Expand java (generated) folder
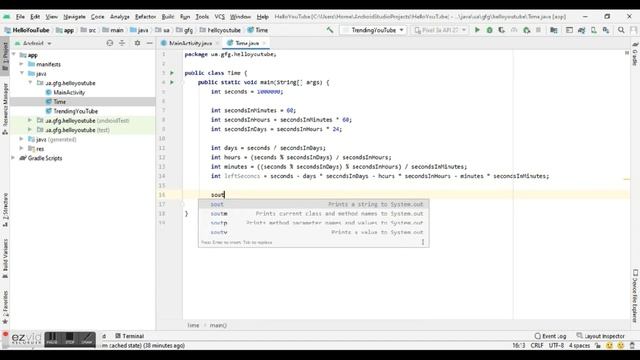 22,139
